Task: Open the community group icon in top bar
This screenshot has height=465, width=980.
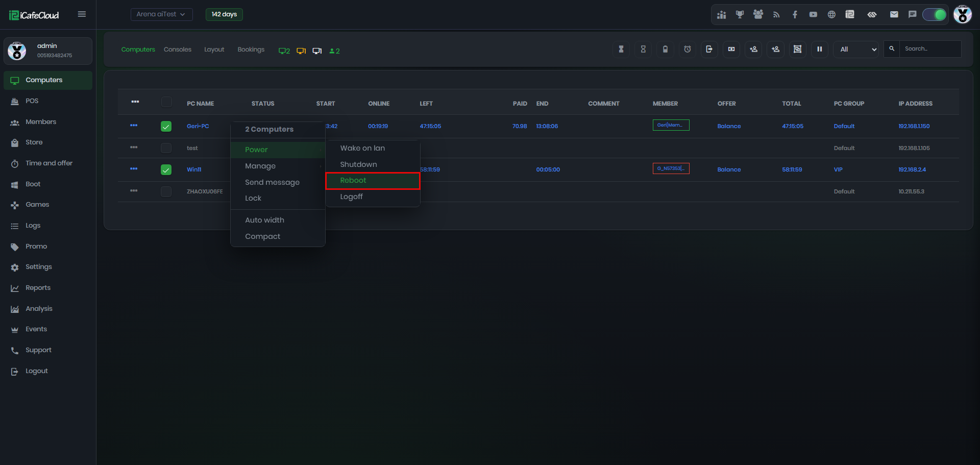Action: point(758,15)
